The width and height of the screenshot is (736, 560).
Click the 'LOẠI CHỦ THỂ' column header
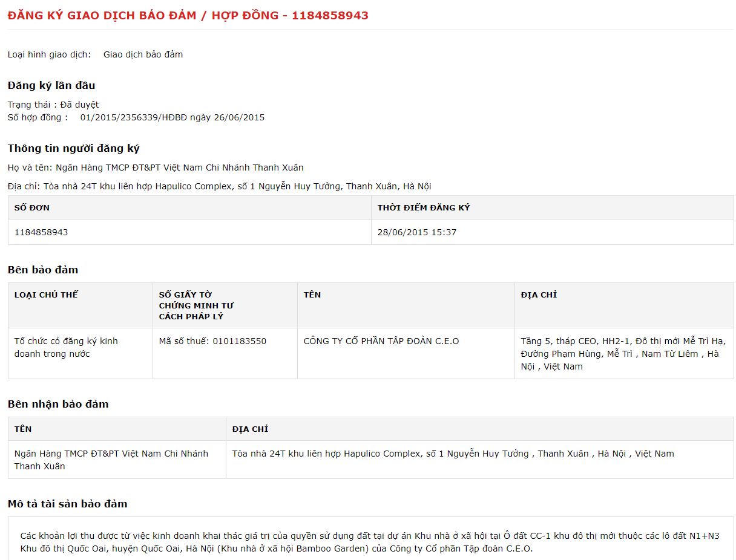click(x=46, y=295)
